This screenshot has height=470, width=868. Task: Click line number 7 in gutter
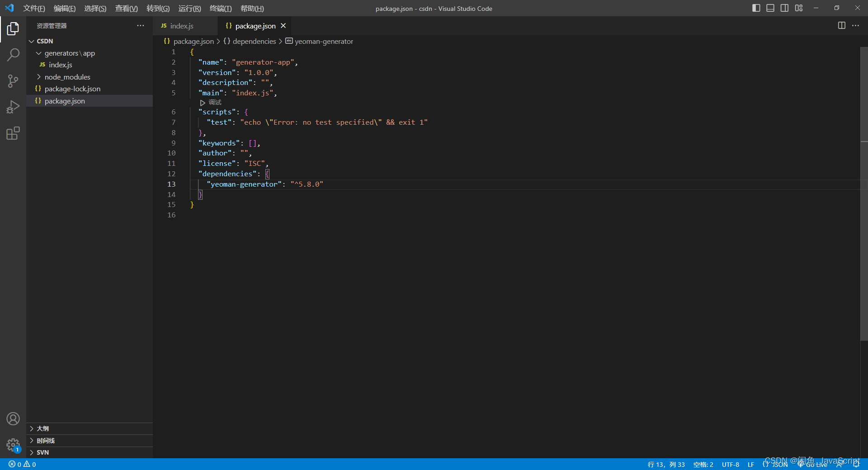(173, 122)
